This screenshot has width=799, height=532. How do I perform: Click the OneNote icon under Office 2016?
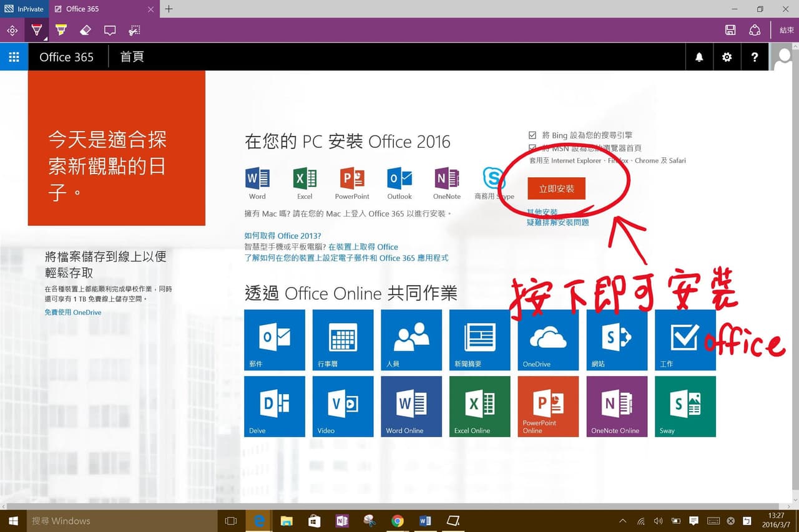pyautogui.click(x=447, y=183)
